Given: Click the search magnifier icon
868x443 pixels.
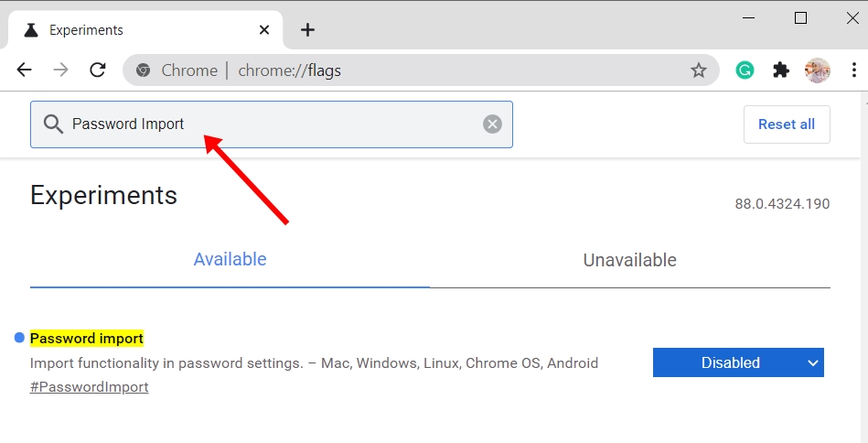Looking at the screenshot, I should click(53, 124).
